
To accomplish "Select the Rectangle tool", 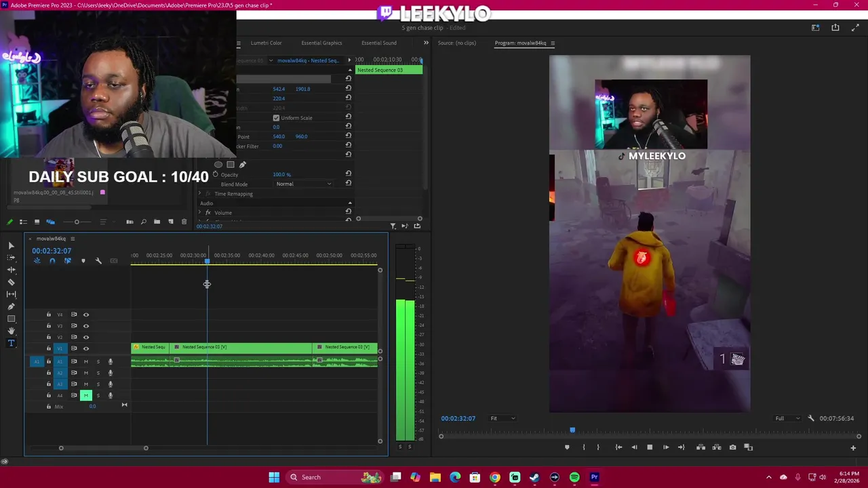I will click(11, 319).
